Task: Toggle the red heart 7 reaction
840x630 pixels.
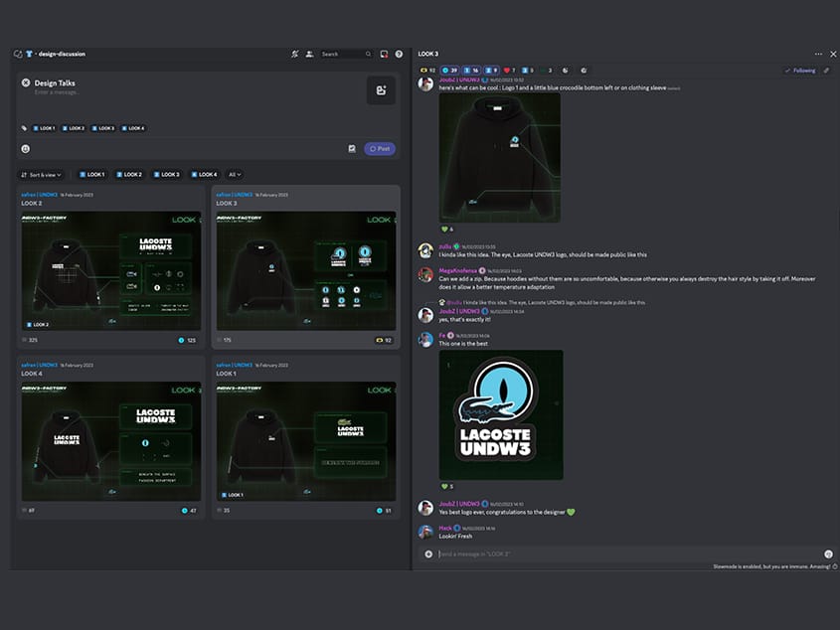Action: point(509,71)
